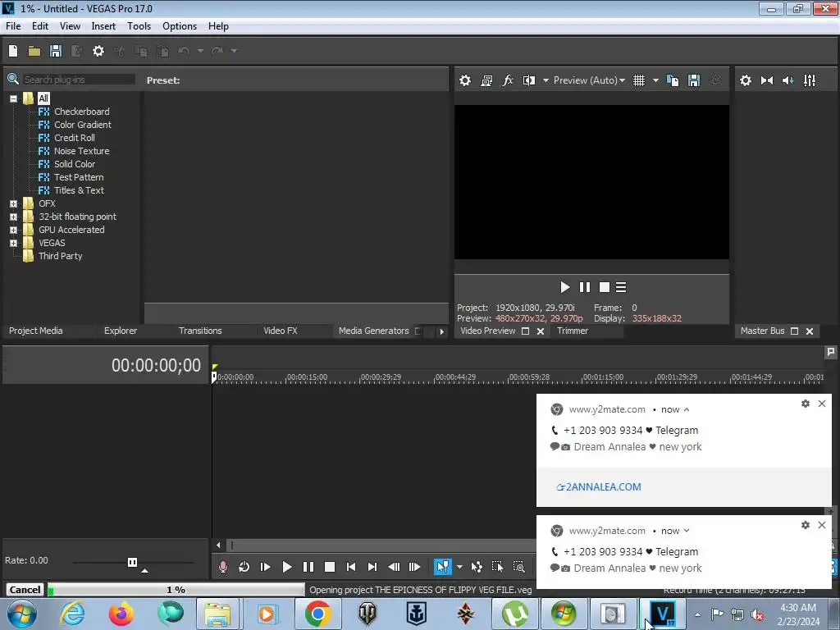Viewport: 840px width, 630px height.
Task: Collapse the All folder in plug-in tree
Action: (x=13, y=98)
